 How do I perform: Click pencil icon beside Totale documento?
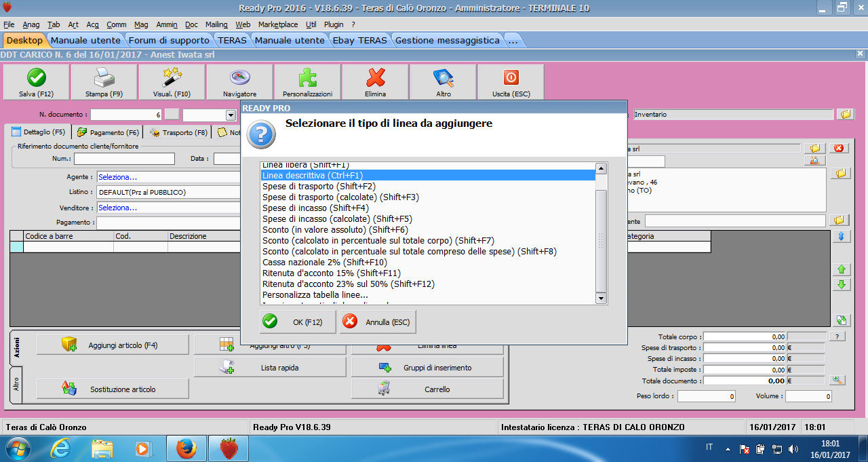837,381
